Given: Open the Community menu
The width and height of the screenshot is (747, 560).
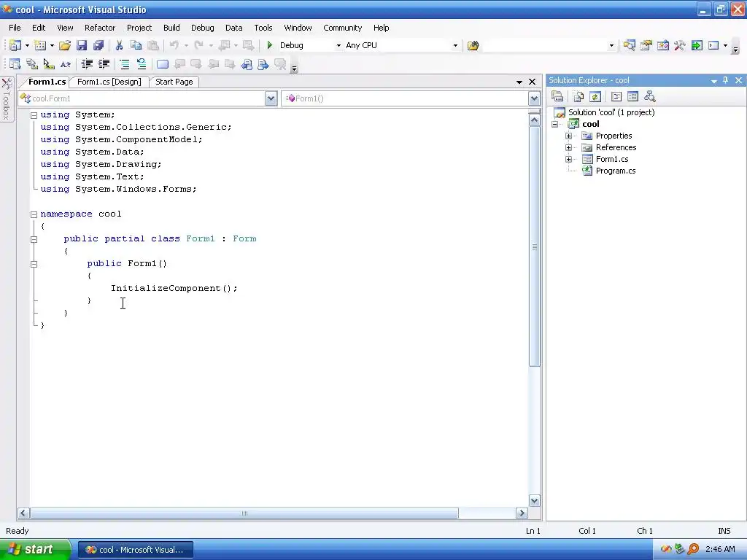Looking at the screenshot, I should pyautogui.click(x=343, y=28).
